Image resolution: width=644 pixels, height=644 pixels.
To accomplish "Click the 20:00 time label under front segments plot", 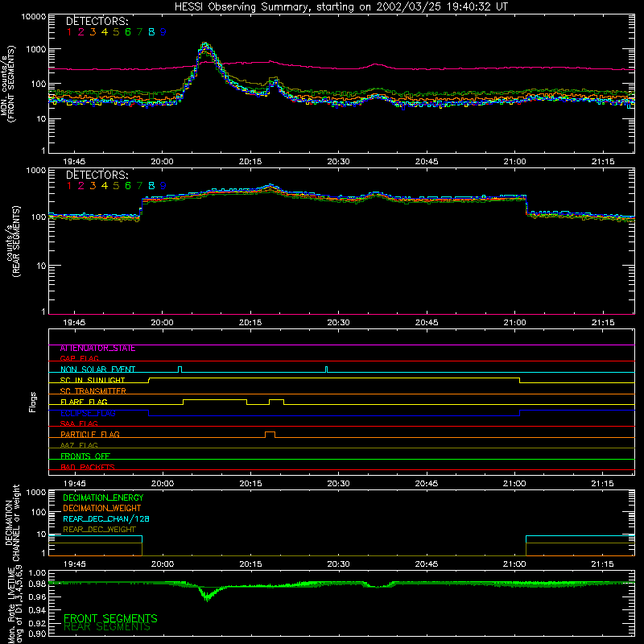I will [162, 162].
